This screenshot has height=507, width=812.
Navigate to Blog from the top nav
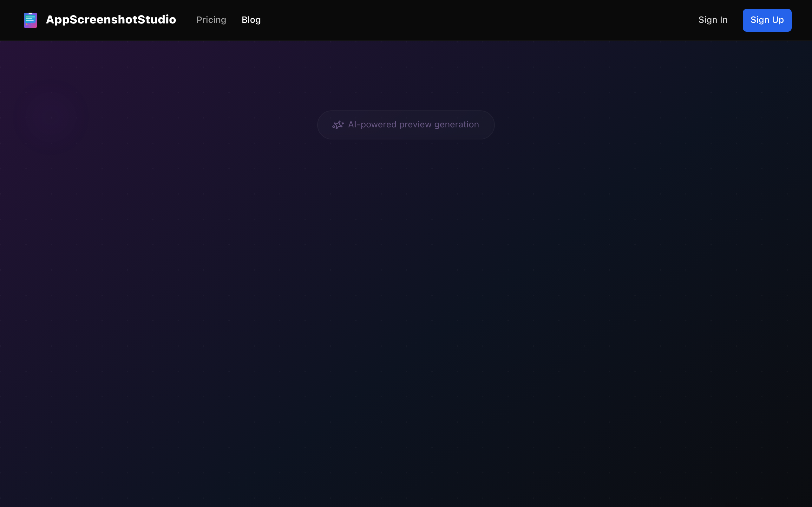click(251, 20)
